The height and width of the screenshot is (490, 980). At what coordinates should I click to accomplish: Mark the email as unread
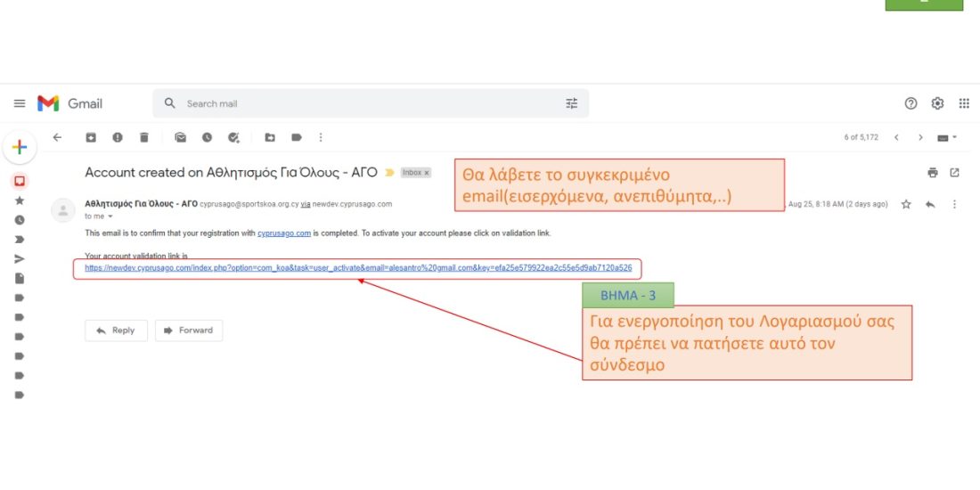coord(181,137)
